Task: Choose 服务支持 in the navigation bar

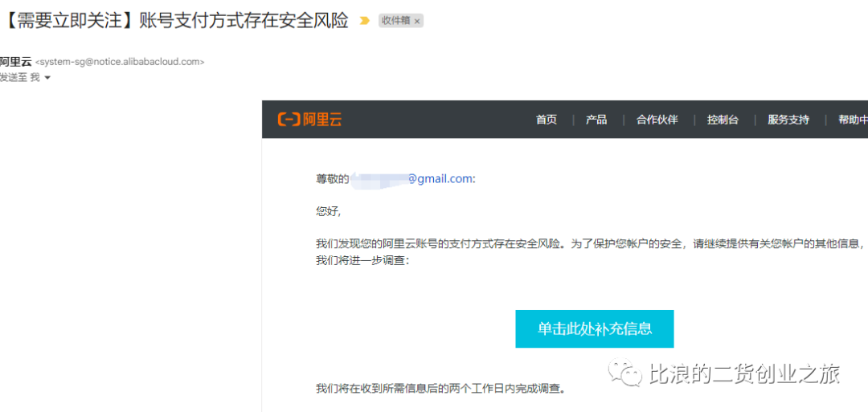Action: click(x=788, y=120)
